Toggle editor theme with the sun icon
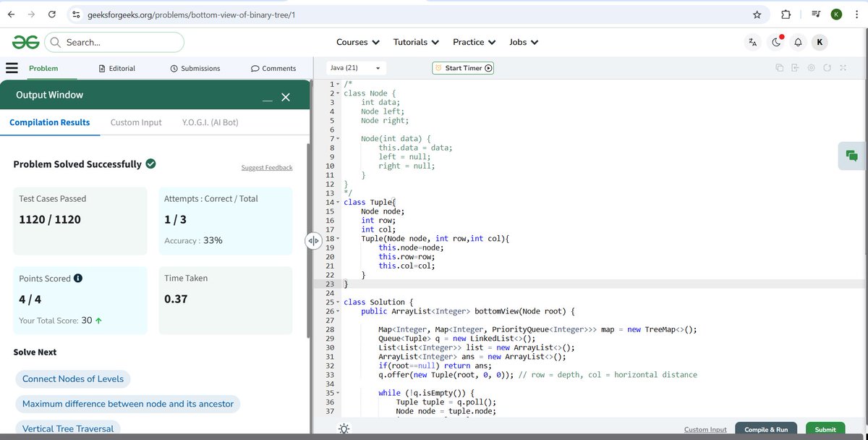The image size is (868, 440). 344,428
